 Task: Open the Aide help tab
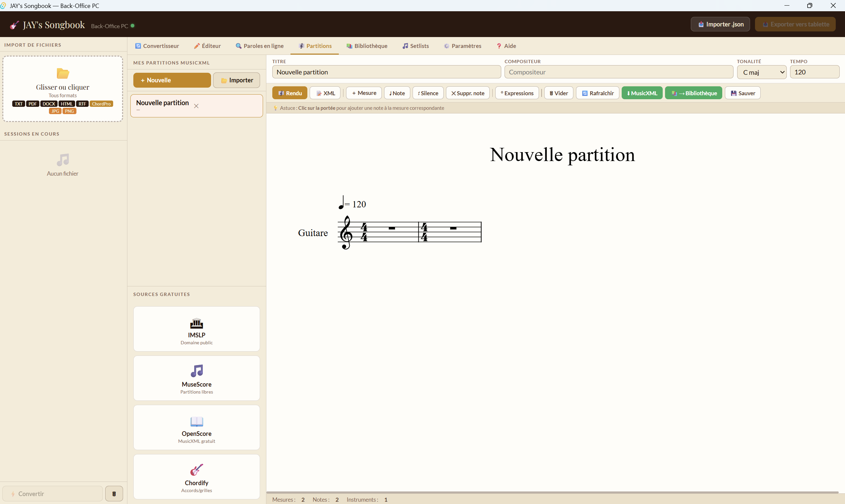coord(506,46)
